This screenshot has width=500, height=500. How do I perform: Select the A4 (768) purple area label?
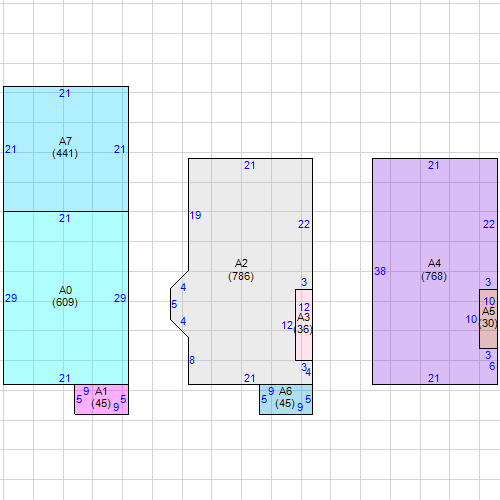434,270
